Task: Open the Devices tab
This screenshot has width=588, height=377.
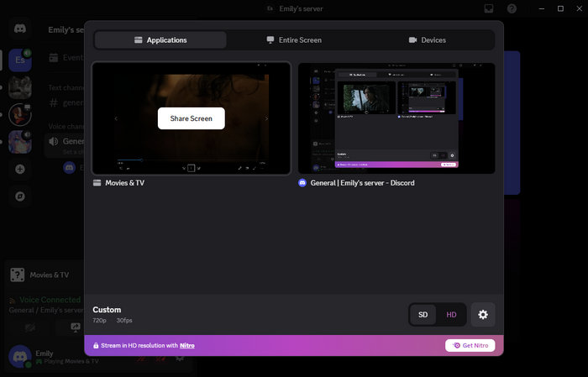Action: click(427, 40)
